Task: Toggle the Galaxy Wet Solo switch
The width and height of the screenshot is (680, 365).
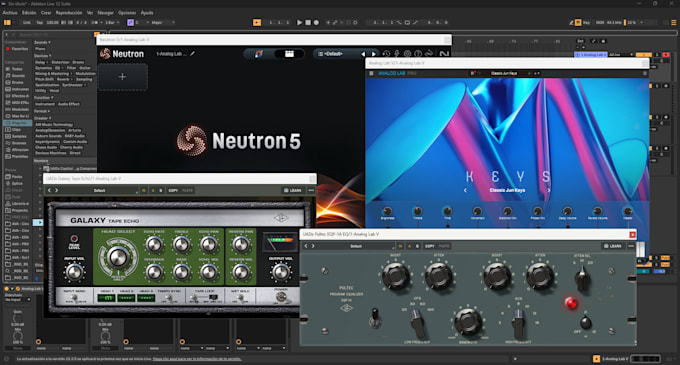Action: pos(240,298)
